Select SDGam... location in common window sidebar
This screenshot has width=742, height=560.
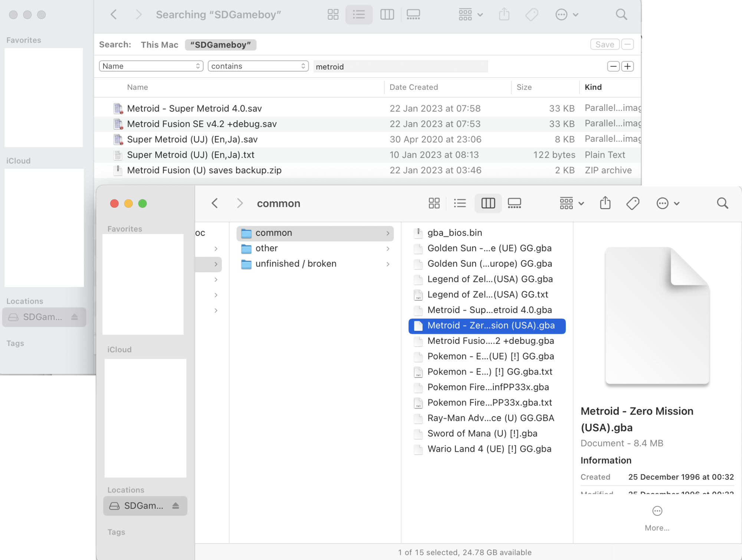(x=145, y=506)
